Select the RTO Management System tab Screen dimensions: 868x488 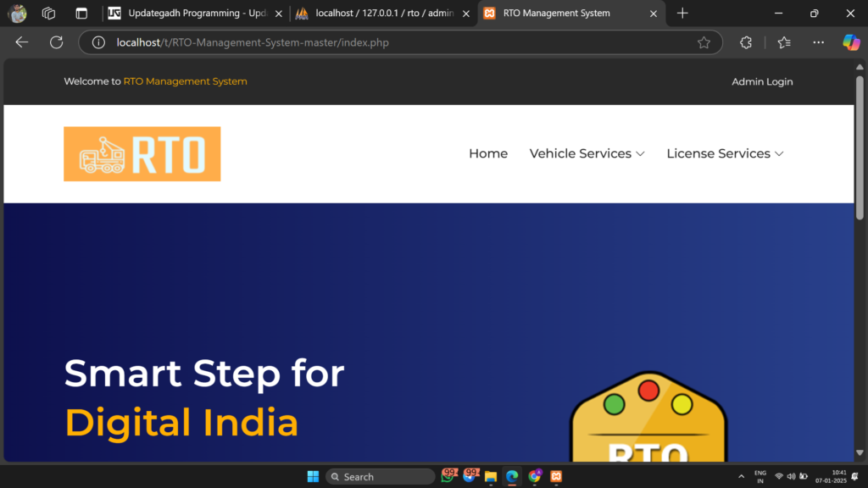coord(570,14)
